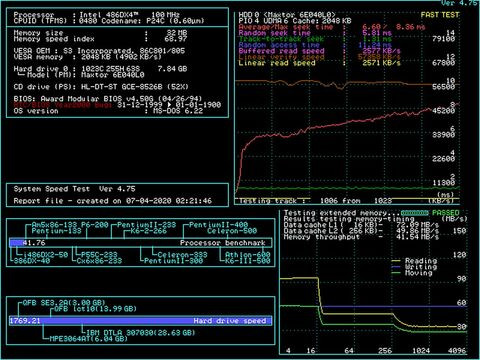Click the 'Linear read speed' label

(x=277, y=63)
